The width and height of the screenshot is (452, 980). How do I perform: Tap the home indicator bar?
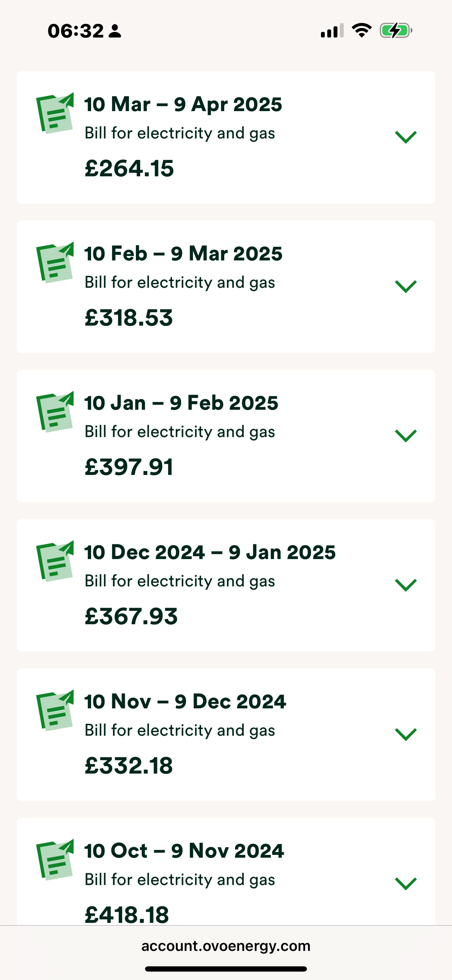pos(226,968)
